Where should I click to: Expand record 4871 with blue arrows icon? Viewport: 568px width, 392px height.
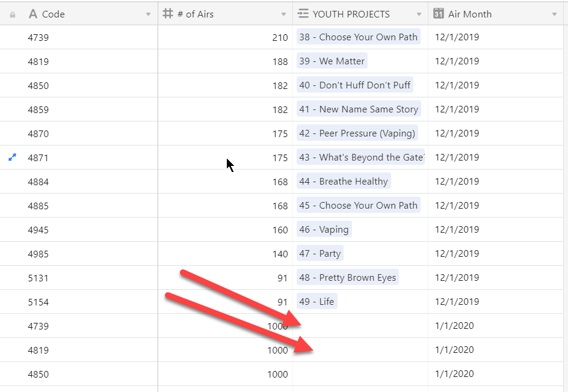click(12, 158)
